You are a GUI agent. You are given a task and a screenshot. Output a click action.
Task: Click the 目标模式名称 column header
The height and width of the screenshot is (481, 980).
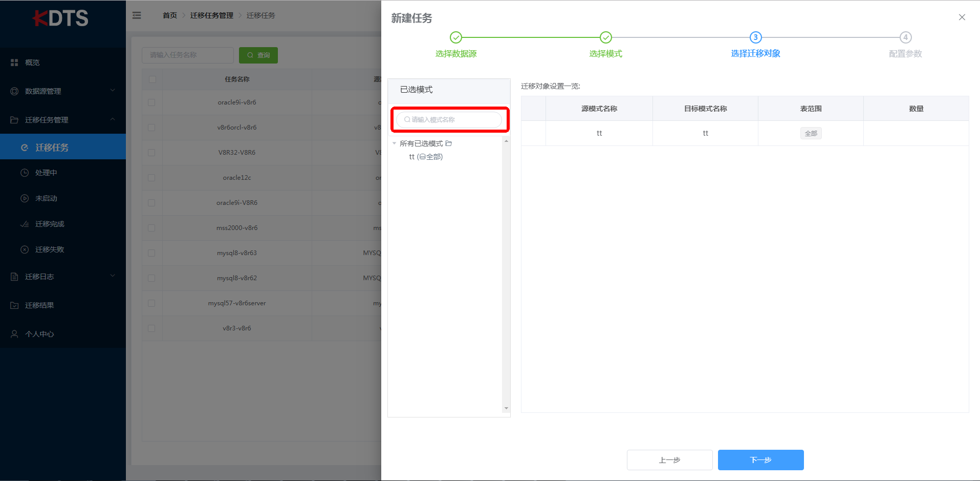click(706, 109)
